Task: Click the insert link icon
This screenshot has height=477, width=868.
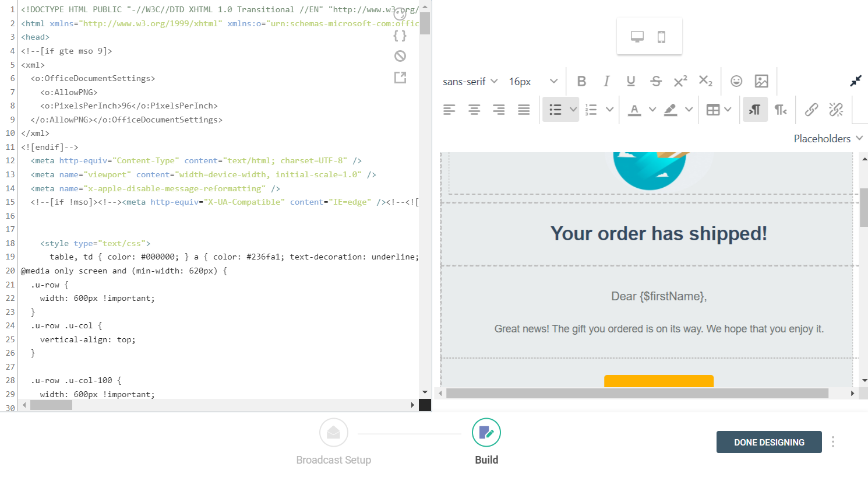Action: [x=811, y=110]
